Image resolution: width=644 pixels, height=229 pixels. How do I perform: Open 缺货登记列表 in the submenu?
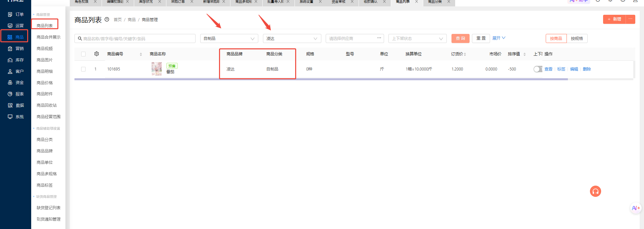(x=49, y=208)
